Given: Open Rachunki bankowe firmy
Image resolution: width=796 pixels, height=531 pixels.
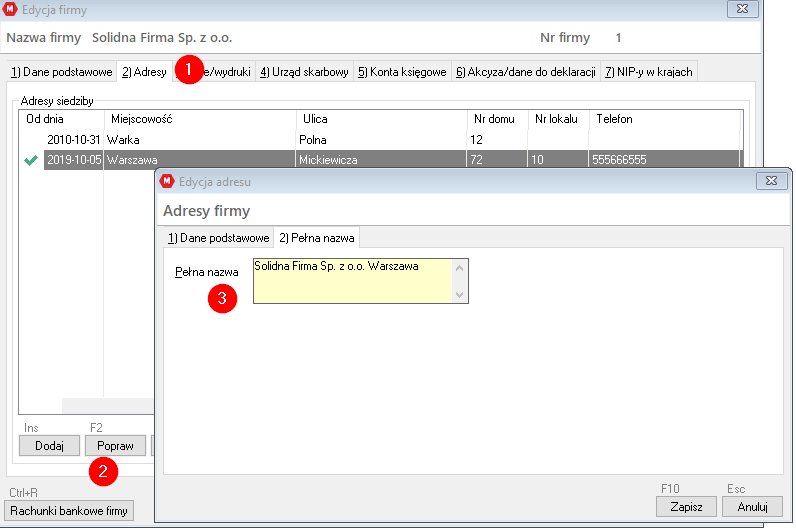Looking at the screenshot, I should 69,511.
